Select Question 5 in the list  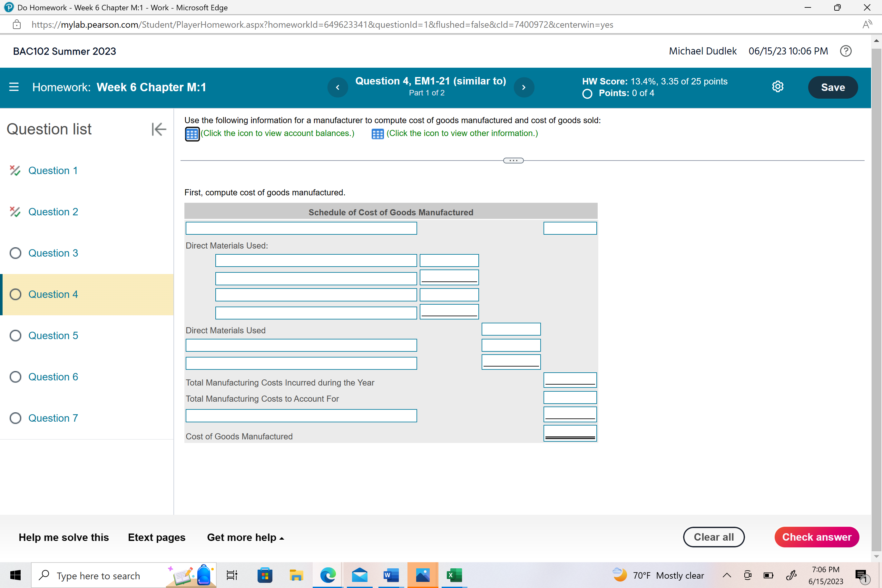[53, 336]
